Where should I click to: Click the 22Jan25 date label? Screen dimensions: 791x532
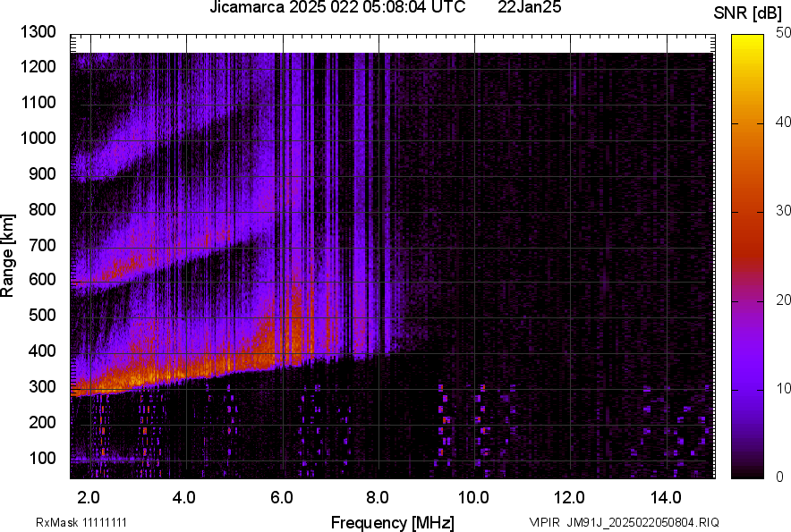pos(529,8)
